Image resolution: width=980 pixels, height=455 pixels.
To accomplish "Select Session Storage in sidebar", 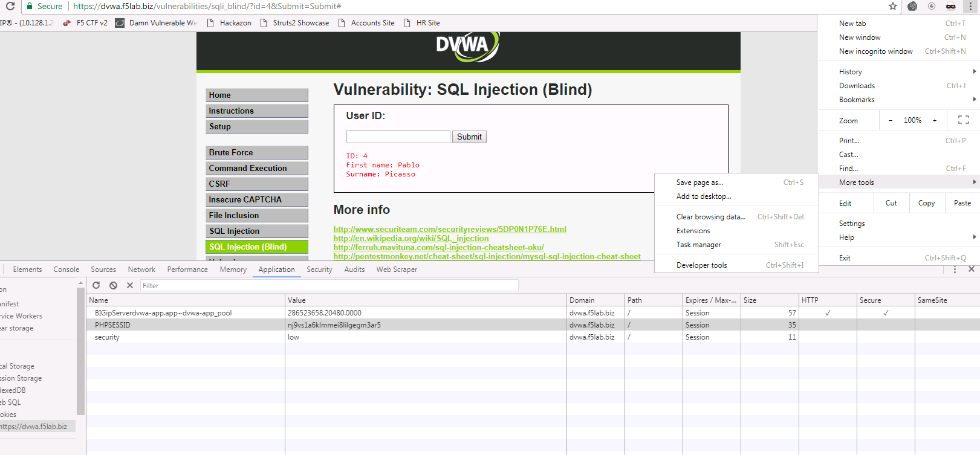I will [21, 378].
